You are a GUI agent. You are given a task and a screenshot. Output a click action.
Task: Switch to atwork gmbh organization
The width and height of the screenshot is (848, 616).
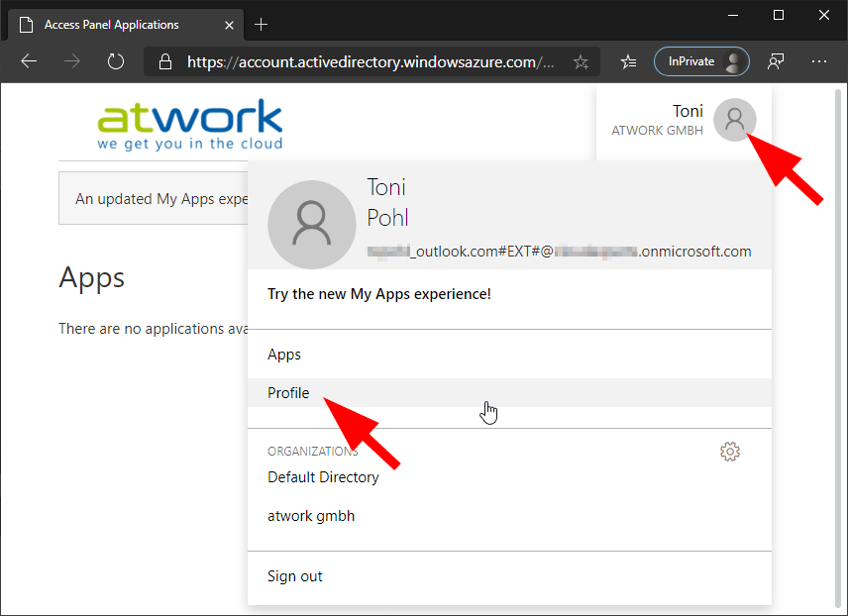click(x=311, y=516)
